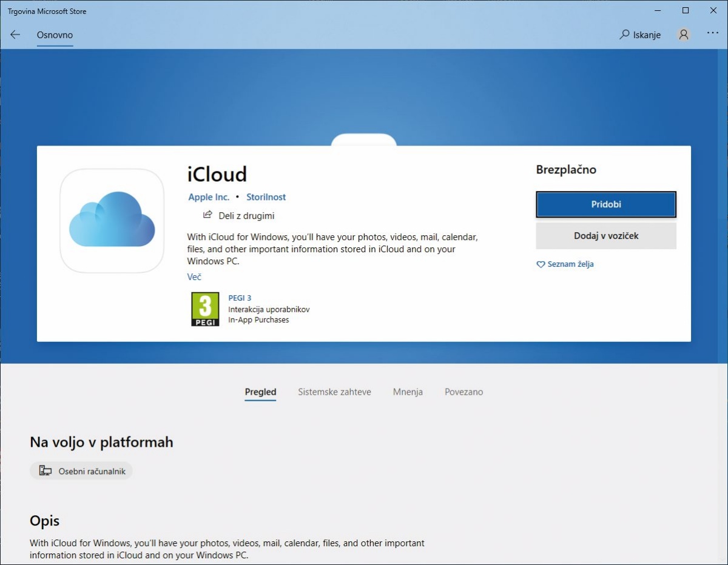Go back with the left arrow icon
This screenshot has width=728, height=565.
tap(15, 35)
